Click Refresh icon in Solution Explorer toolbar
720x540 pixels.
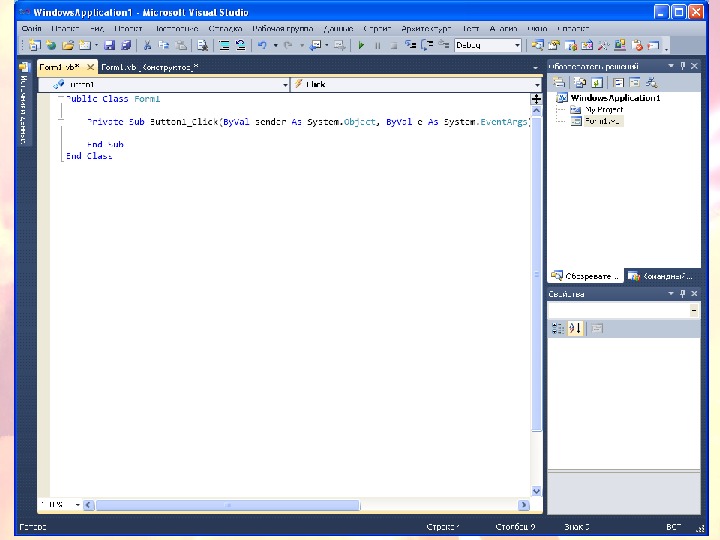tap(596, 82)
